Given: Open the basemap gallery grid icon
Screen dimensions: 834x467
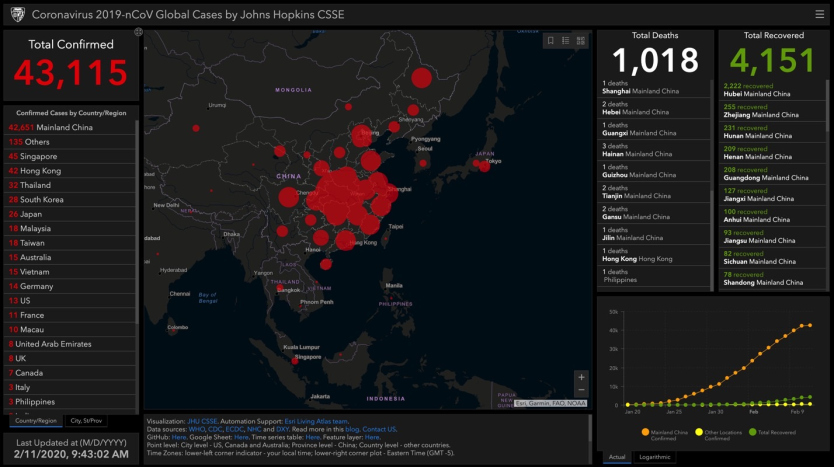Looking at the screenshot, I should pos(582,40).
